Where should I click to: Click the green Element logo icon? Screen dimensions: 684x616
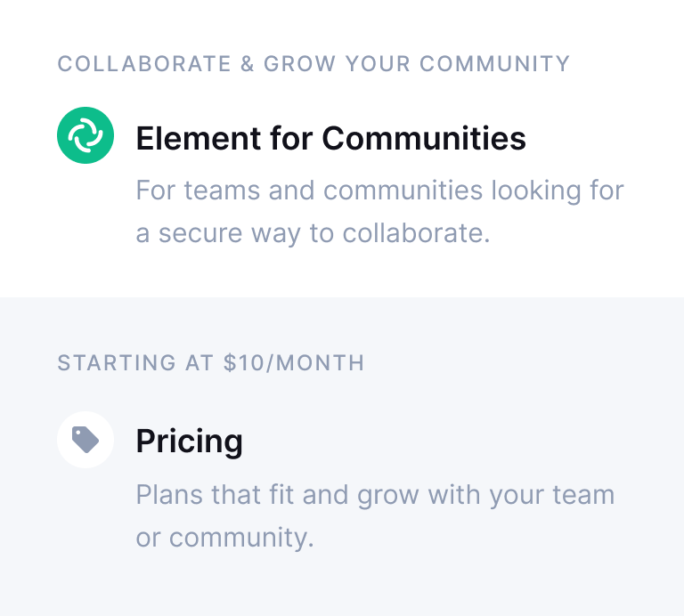coord(85,135)
